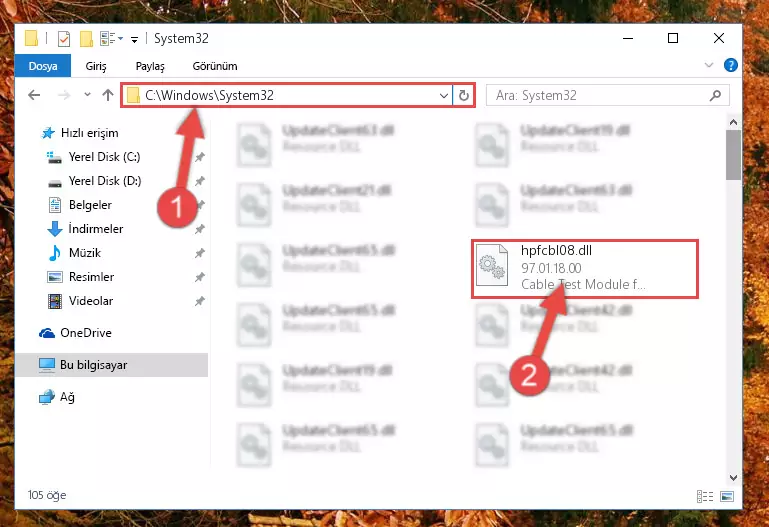The height and width of the screenshot is (527, 769).
Task: Open Yerel Disk (C:) in sidebar
Action: pyautogui.click(x=104, y=157)
